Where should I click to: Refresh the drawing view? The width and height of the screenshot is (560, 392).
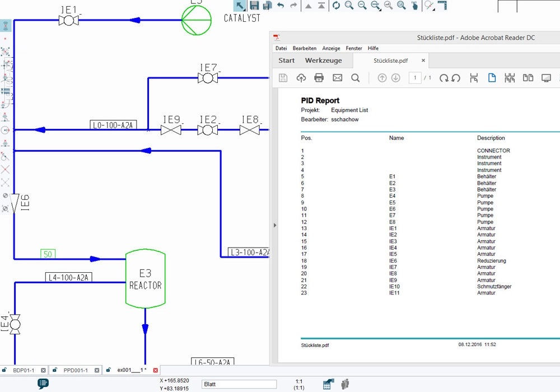336,6
